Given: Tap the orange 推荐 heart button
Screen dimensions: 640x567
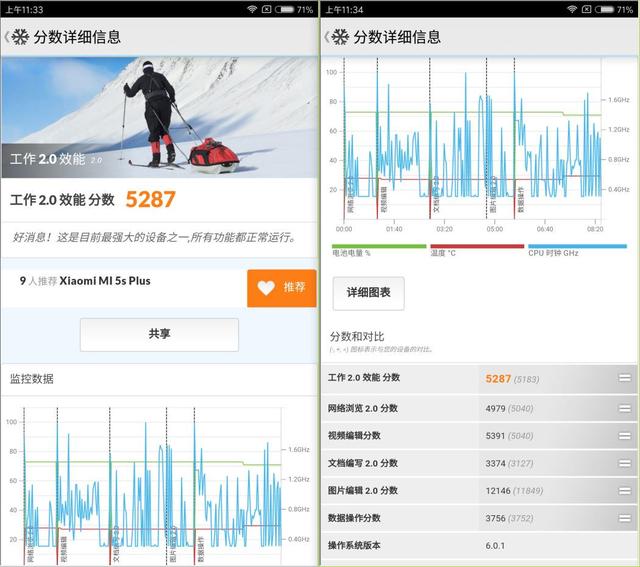Looking at the screenshot, I should [x=282, y=288].
